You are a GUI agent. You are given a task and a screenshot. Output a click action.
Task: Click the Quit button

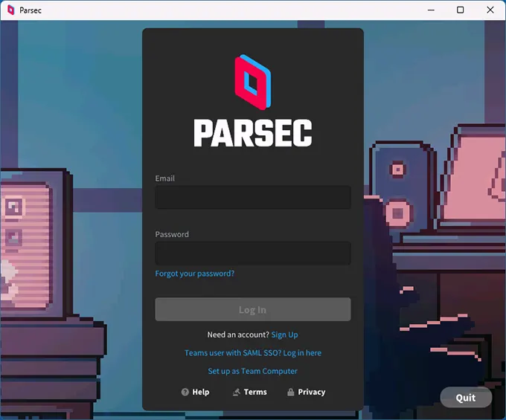click(x=466, y=398)
